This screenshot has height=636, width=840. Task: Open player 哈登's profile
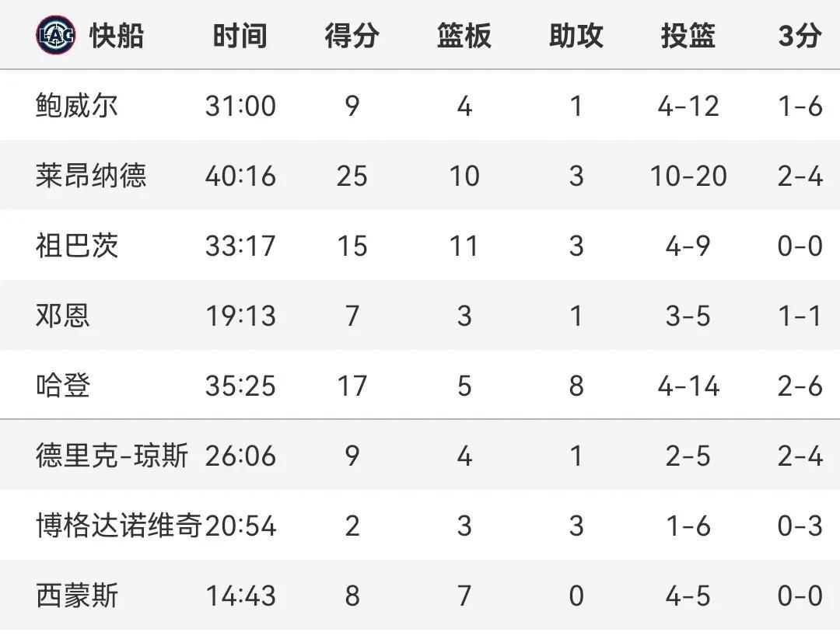pyautogui.click(x=63, y=386)
